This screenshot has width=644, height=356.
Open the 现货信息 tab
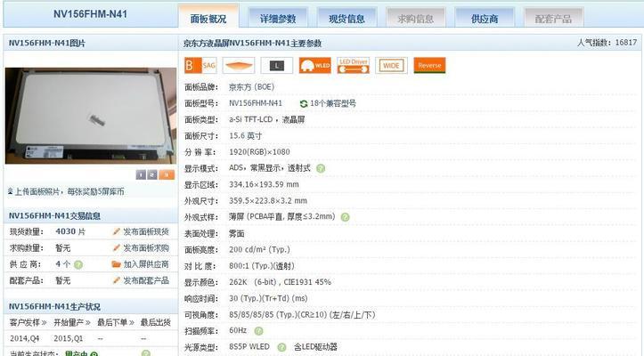coord(346,18)
